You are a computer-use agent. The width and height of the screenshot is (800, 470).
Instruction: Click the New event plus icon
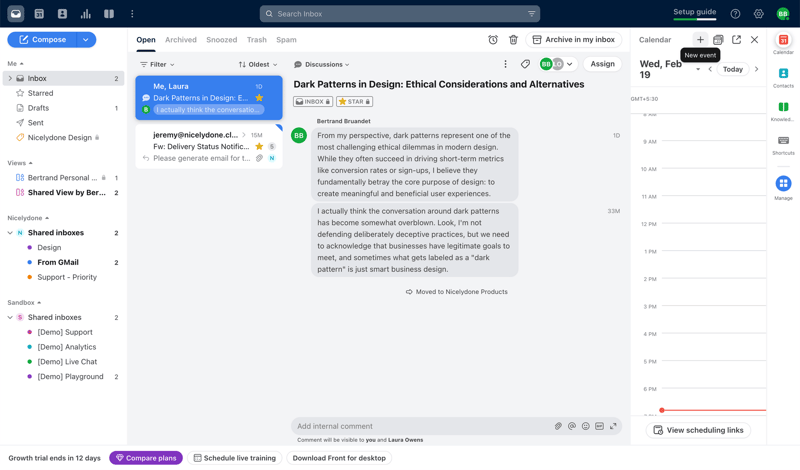[700, 40]
